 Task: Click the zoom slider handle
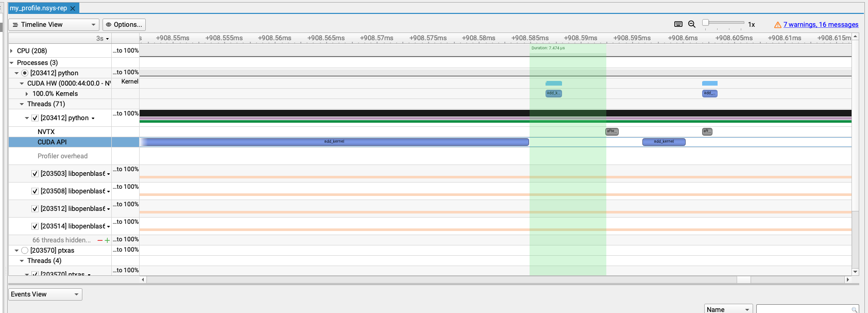pyautogui.click(x=705, y=23)
